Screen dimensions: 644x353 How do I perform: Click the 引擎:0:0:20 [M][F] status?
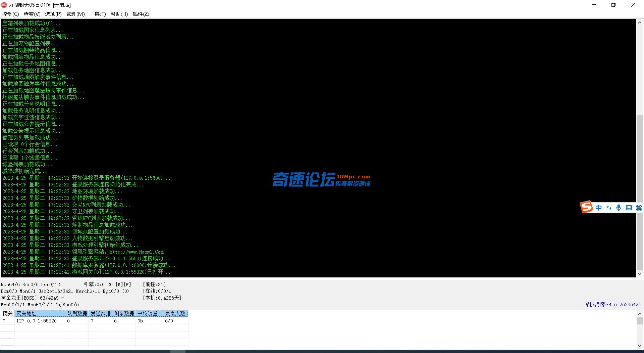pyautogui.click(x=107, y=284)
